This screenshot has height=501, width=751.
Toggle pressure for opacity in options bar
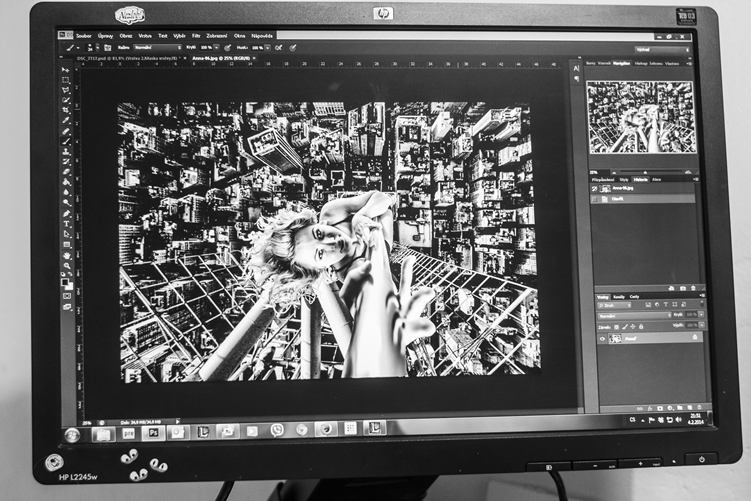pyautogui.click(x=228, y=48)
